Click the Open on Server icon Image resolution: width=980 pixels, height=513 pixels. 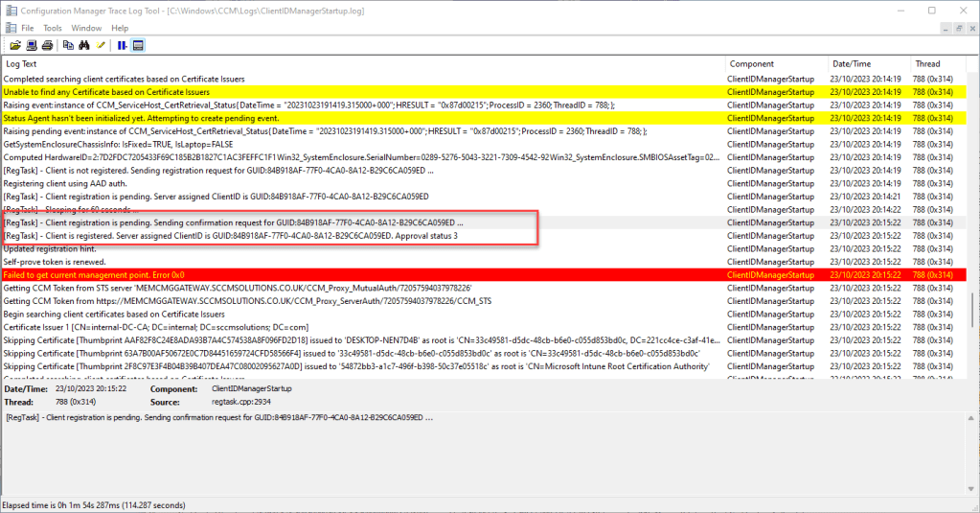pos(32,45)
